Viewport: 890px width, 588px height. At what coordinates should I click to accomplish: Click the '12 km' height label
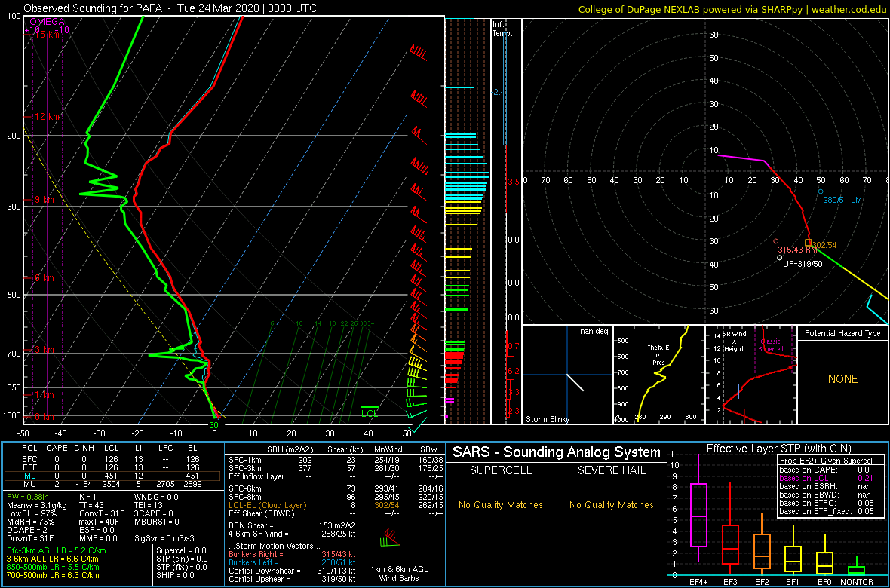pyautogui.click(x=47, y=116)
